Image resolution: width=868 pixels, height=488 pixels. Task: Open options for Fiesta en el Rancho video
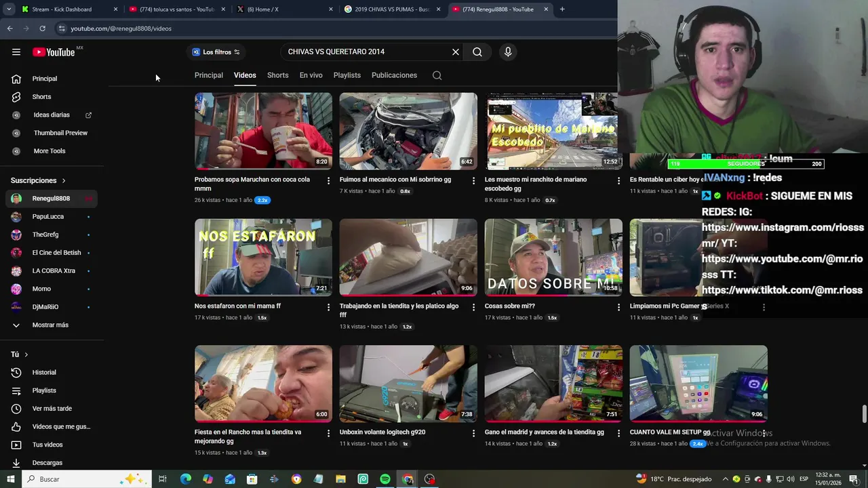click(328, 433)
